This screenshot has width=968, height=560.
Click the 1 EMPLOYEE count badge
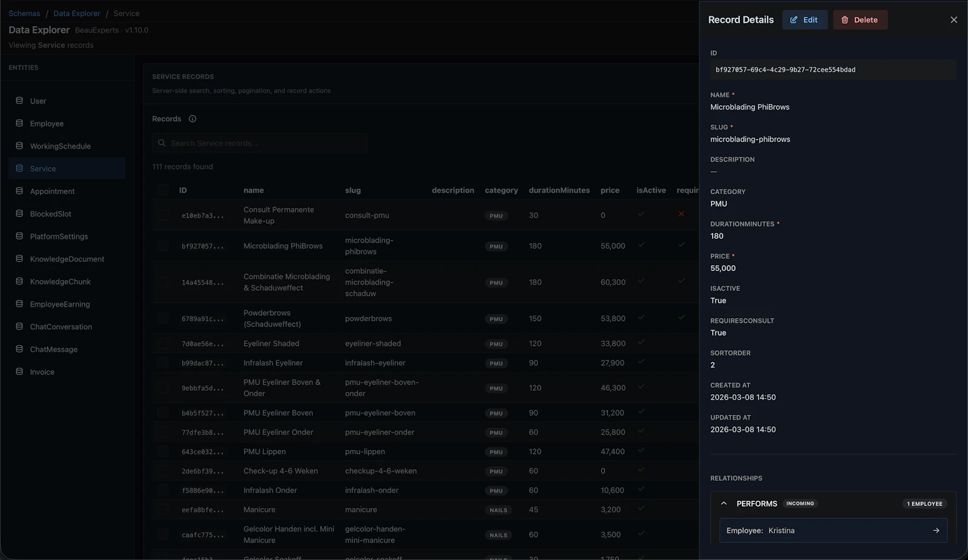click(924, 504)
